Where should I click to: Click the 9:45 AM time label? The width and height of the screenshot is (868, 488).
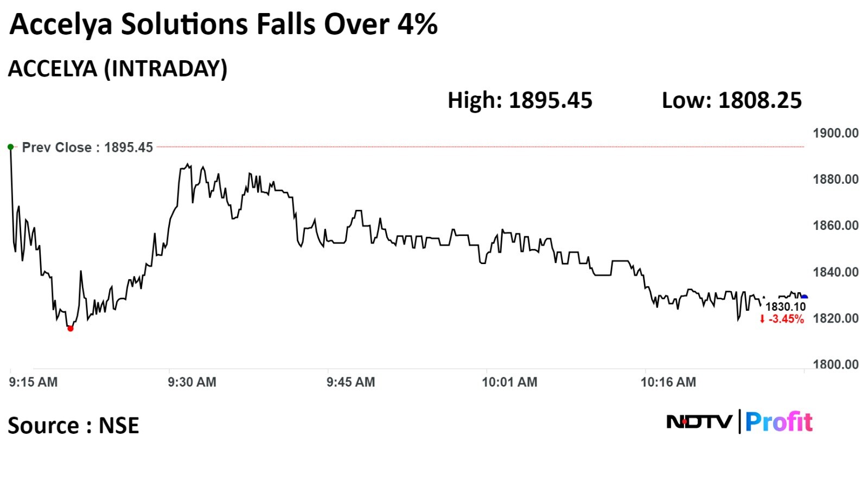[x=350, y=382]
